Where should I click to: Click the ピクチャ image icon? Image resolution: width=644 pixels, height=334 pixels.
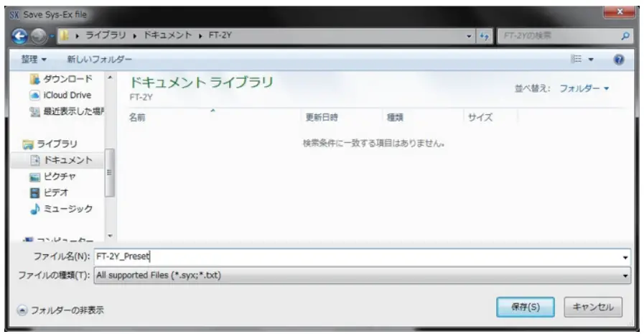(35, 177)
